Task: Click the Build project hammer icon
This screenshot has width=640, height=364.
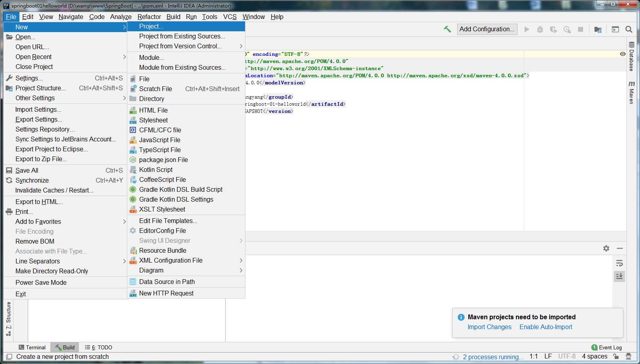Action: point(447,29)
